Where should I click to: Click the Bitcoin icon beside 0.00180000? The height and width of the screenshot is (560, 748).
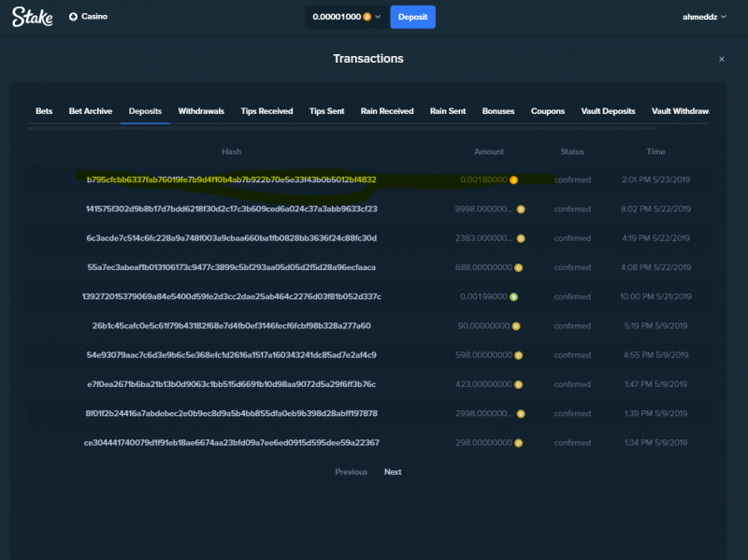513,179
